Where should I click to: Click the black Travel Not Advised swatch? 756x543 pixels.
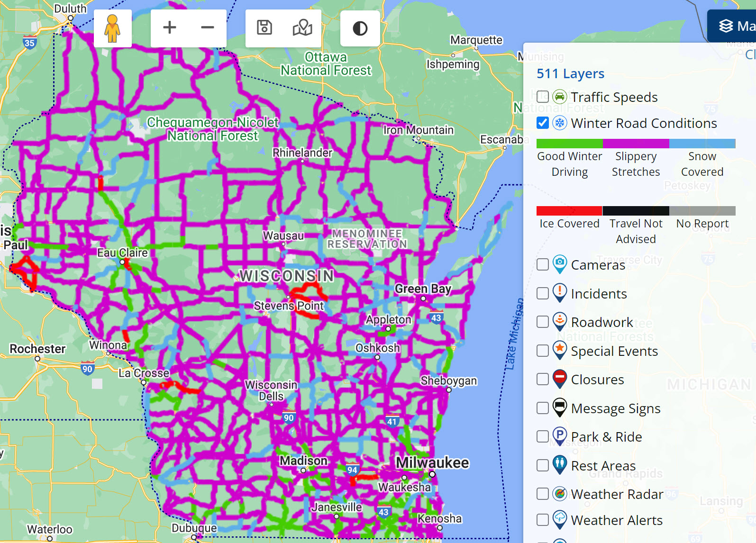636,211
